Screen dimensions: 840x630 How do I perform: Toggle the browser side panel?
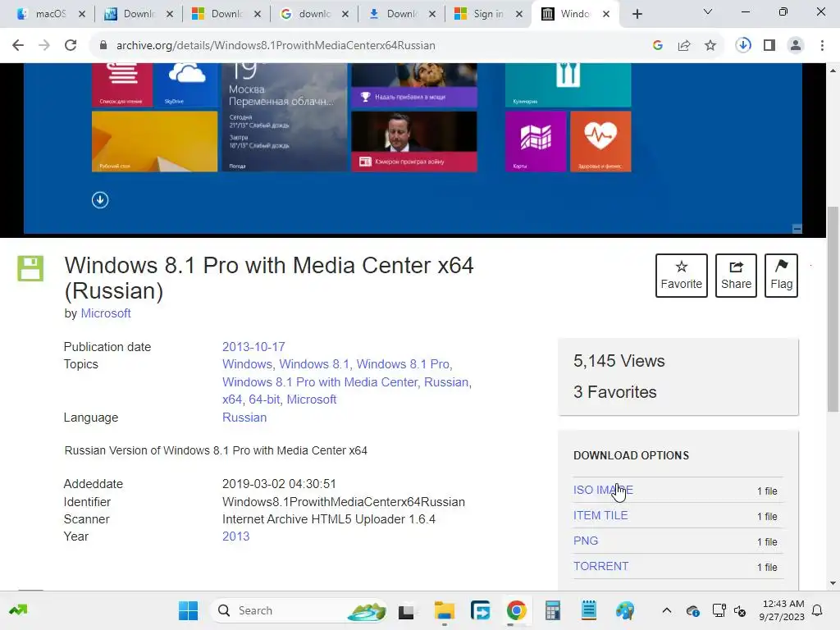[769, 46]
